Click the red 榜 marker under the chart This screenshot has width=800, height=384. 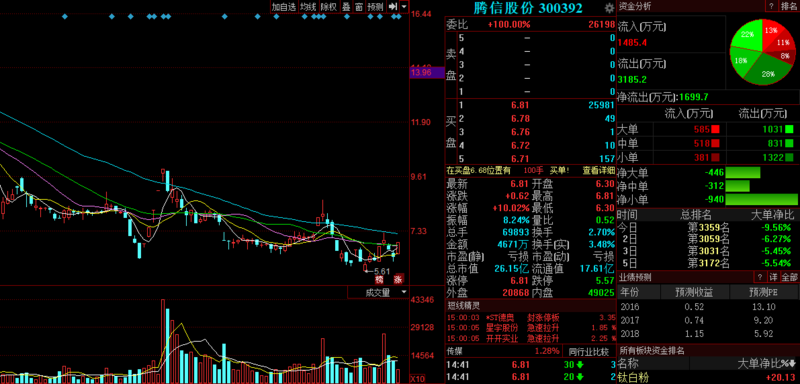coord(379,279)
